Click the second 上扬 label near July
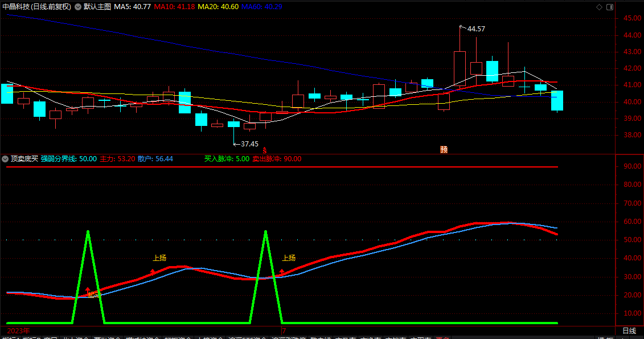644x339 pixels. pos(288,258)
